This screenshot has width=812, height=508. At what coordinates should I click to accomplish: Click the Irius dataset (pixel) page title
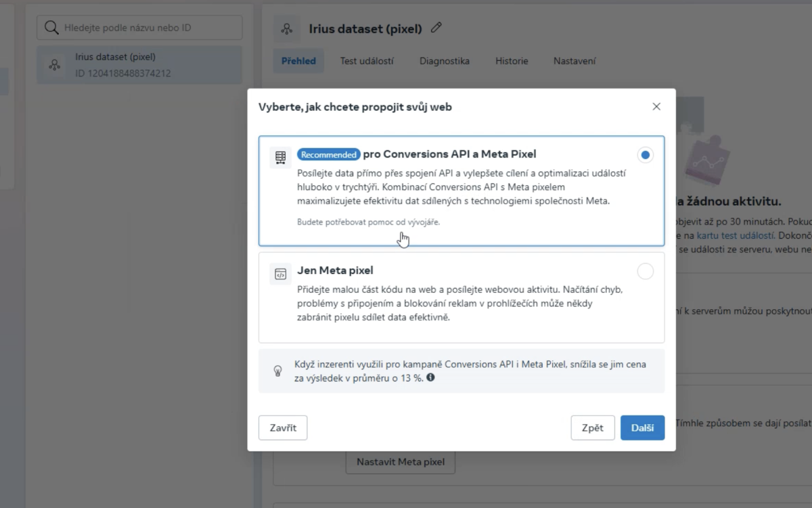pyautogui.click(x=365, y=28)
